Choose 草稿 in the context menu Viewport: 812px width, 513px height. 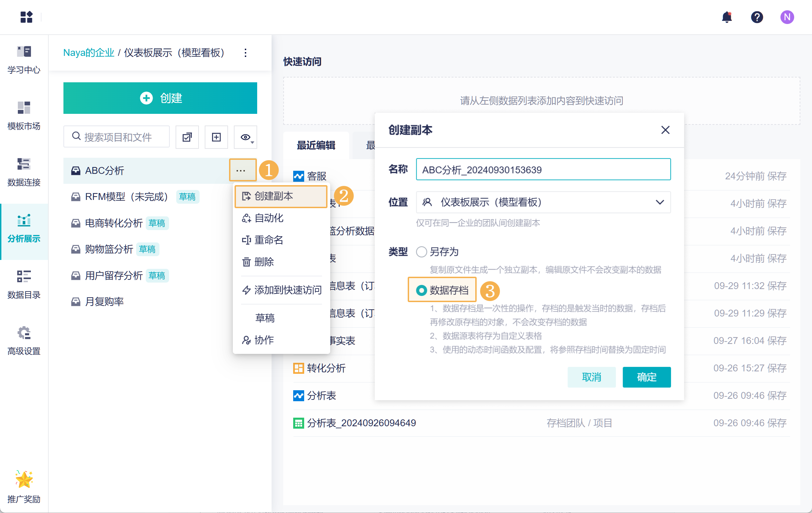281,318
